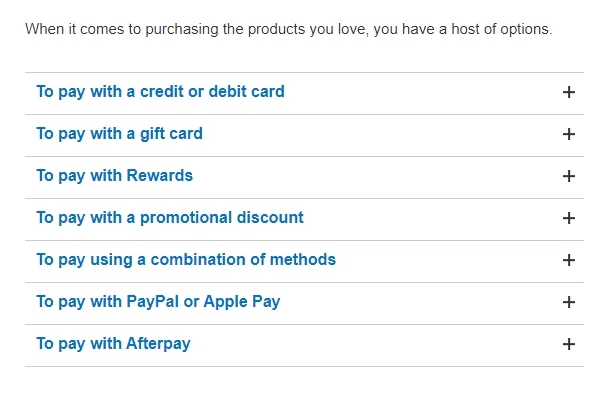Open "To pay with a credit or debit card"

[160, 92]
